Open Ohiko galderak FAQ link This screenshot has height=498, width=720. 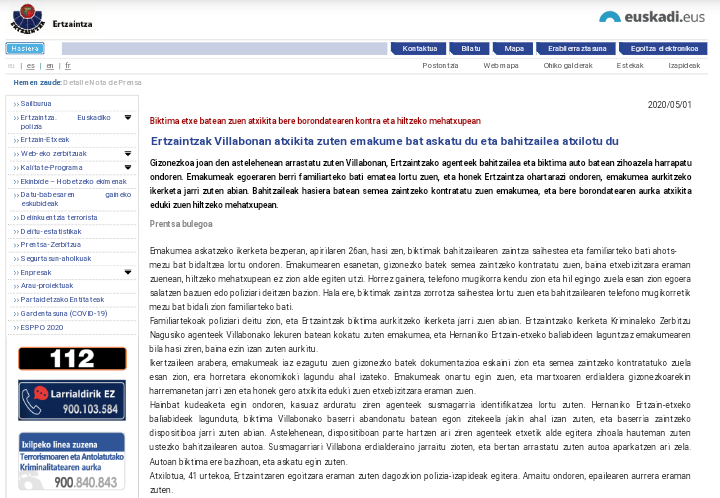point(568,66)
